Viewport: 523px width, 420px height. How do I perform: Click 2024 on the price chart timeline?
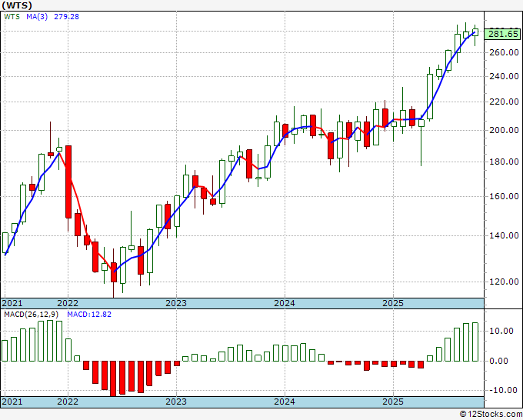pos(285,303)
